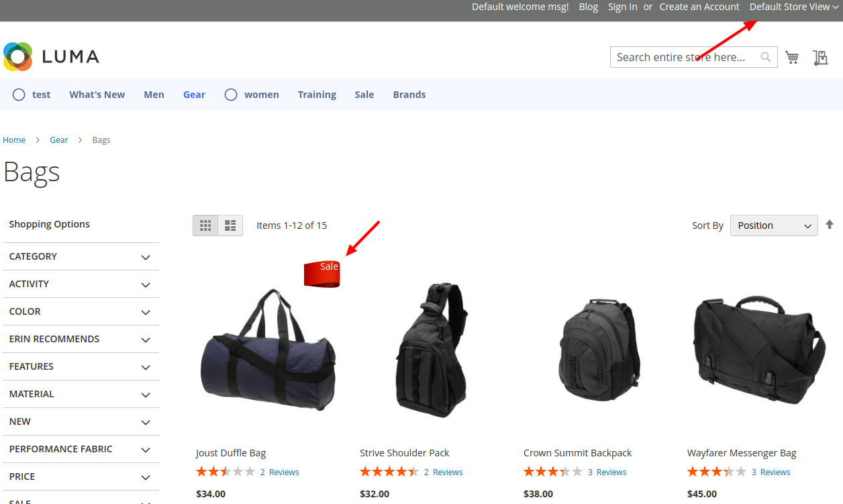Switch to grid view mode
The height and width of the screenshot is (504, 843).
pos(205,225)
